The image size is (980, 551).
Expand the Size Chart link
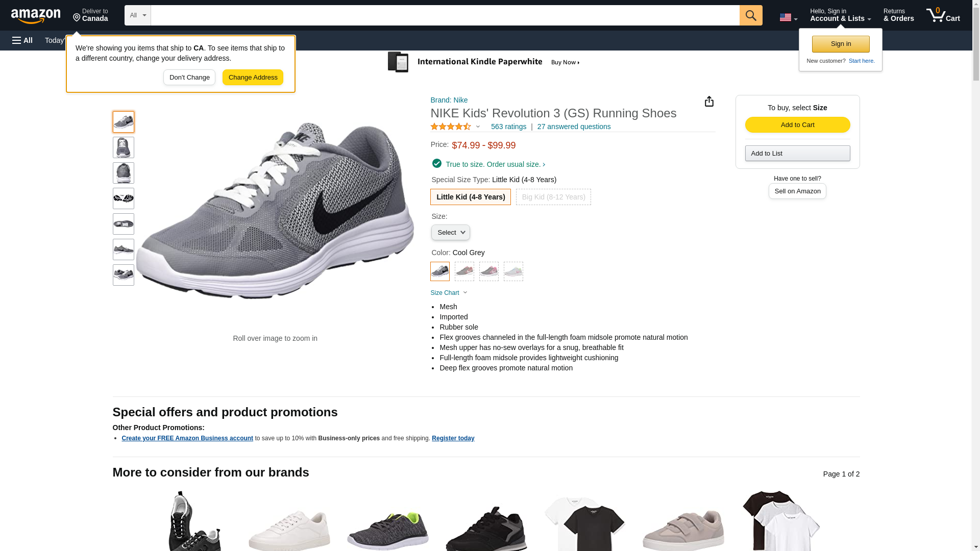449,293
